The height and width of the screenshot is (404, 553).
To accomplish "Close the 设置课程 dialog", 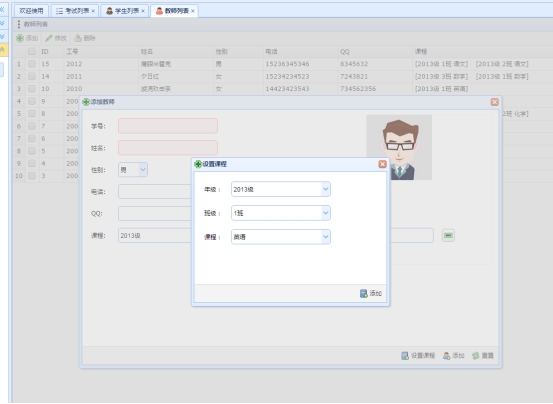I will (x=382, y=164).
